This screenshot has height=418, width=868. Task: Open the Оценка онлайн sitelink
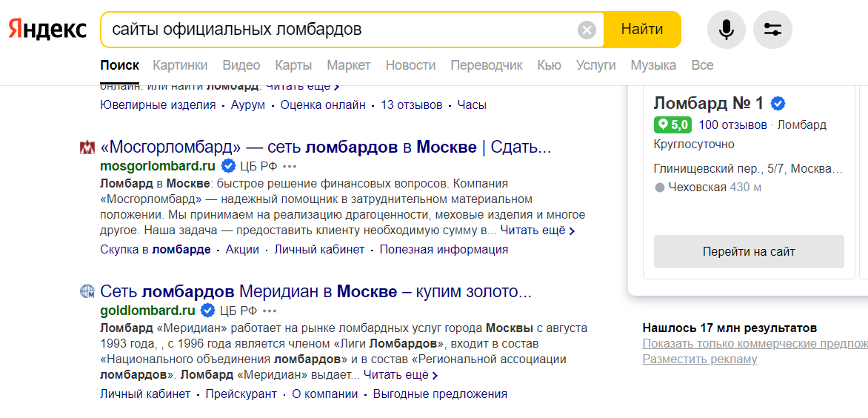323,105
